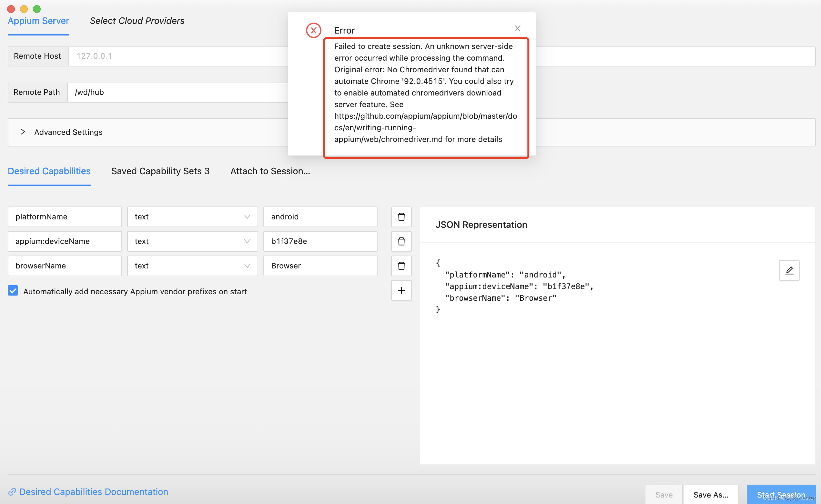Click Start Session button
This screenshot has width=821, height=504.
click(x=781, y=494)
